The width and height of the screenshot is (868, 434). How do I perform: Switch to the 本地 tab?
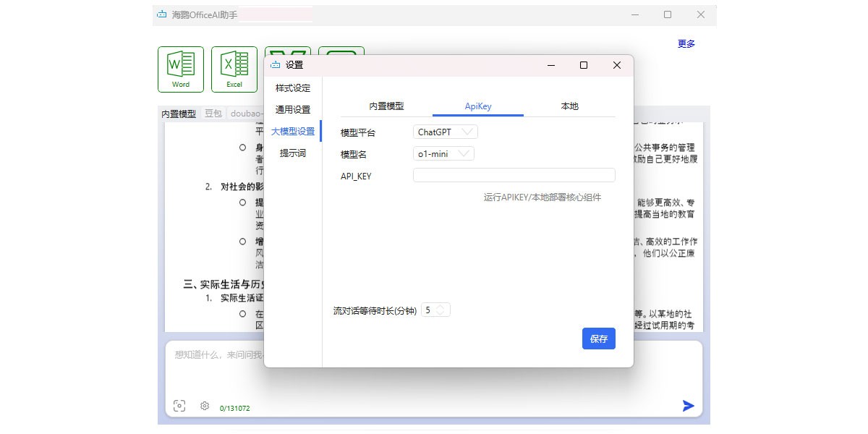569,106
